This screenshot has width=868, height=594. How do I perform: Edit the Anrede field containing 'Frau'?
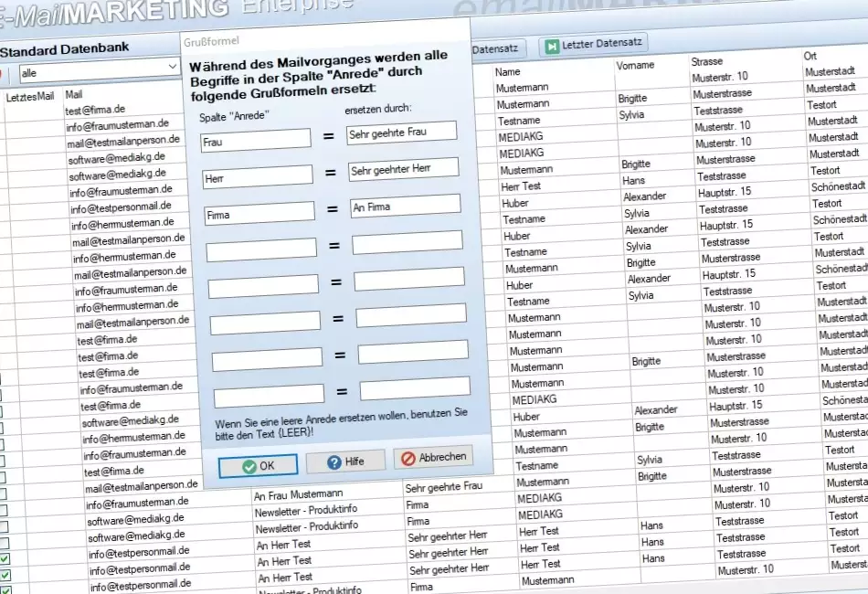(x=256, y=141)
